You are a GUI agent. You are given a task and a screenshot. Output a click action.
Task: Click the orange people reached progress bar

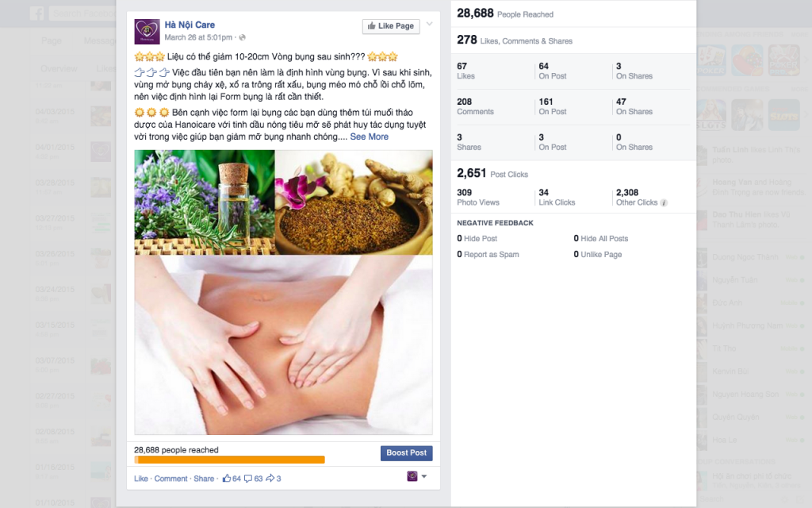pyautogui.click(x=229, y=460)
